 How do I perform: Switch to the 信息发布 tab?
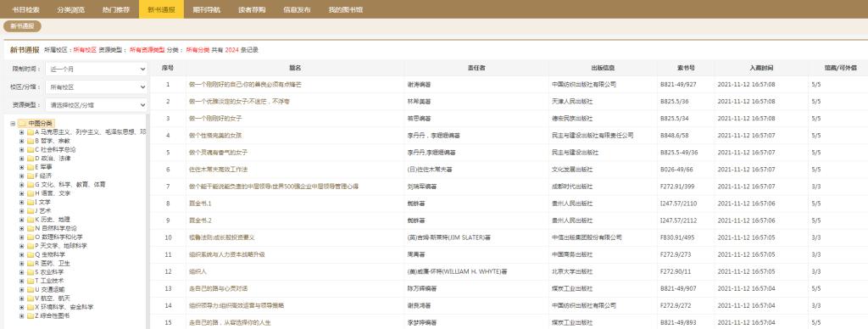297,9
